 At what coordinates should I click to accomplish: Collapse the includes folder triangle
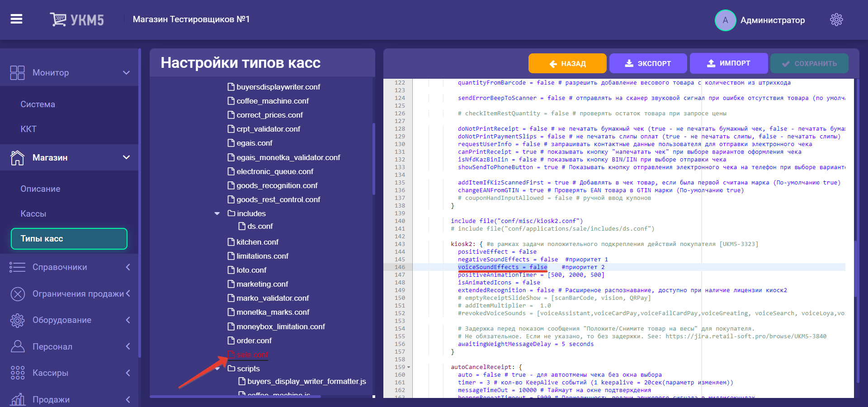point(217,213)
